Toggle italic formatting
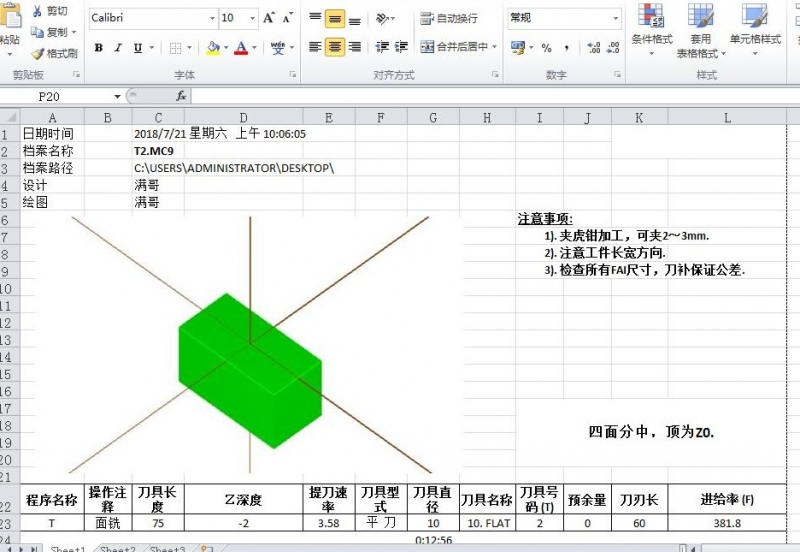 point(118,48)
